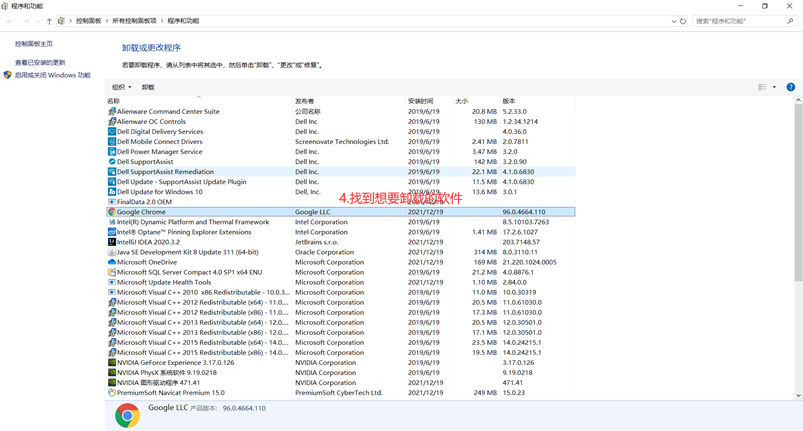Select Intel(R) Dynamic Platform and Thermal Framework
The width and height of the screenshot is (803, 431).
tap(341, 222)
